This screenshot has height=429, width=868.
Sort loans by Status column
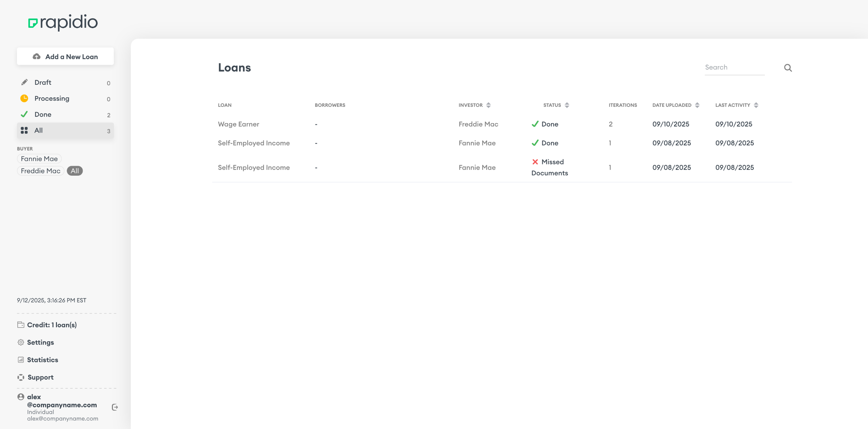click(x=567, y=105)
